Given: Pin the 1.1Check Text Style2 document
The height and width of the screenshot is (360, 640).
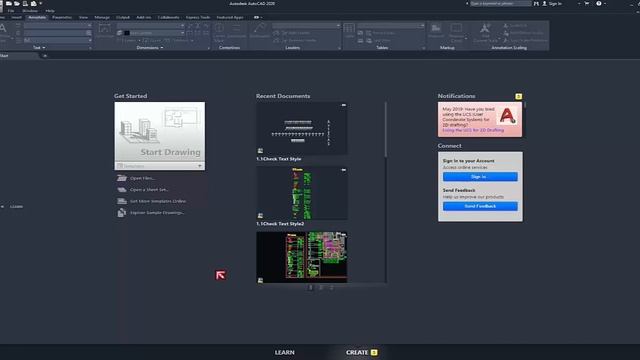Looking at the screenshot, I should (344, 170).
